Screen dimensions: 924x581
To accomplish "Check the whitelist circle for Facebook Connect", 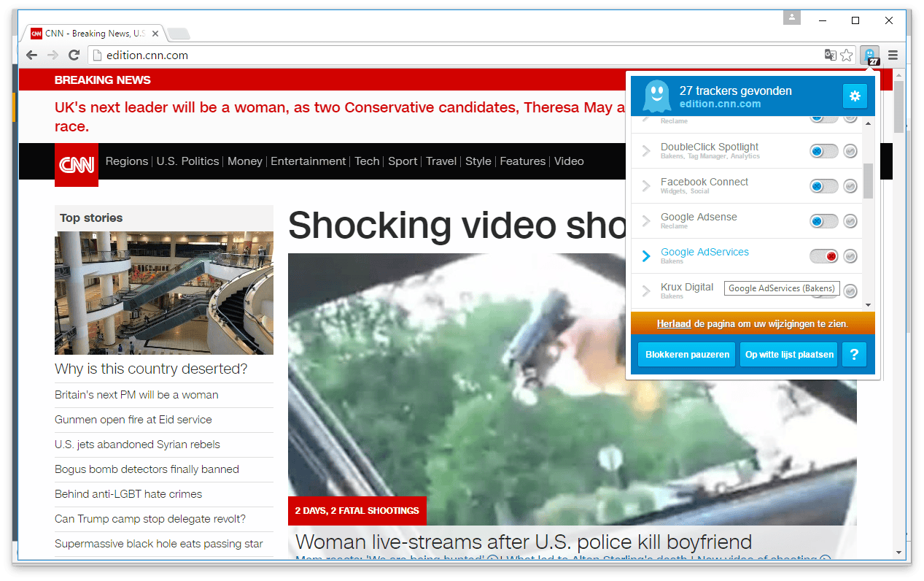I will click(x=850, y=186).
